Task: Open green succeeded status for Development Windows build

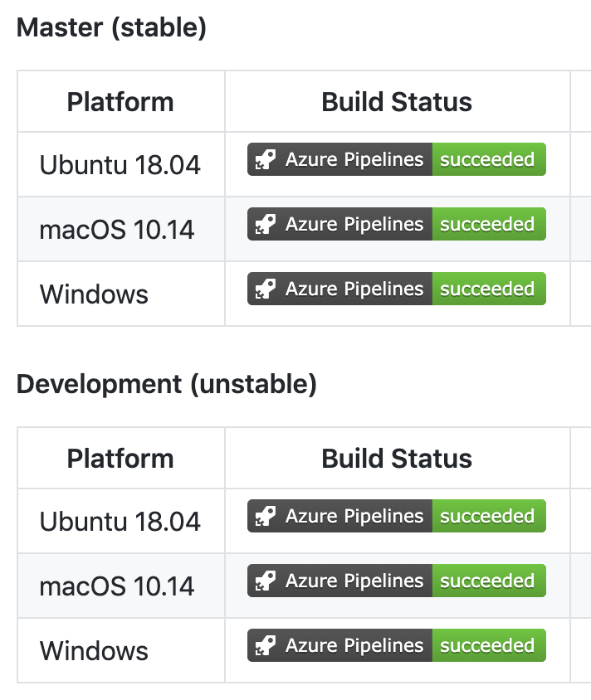Action: tap(488, 646)
